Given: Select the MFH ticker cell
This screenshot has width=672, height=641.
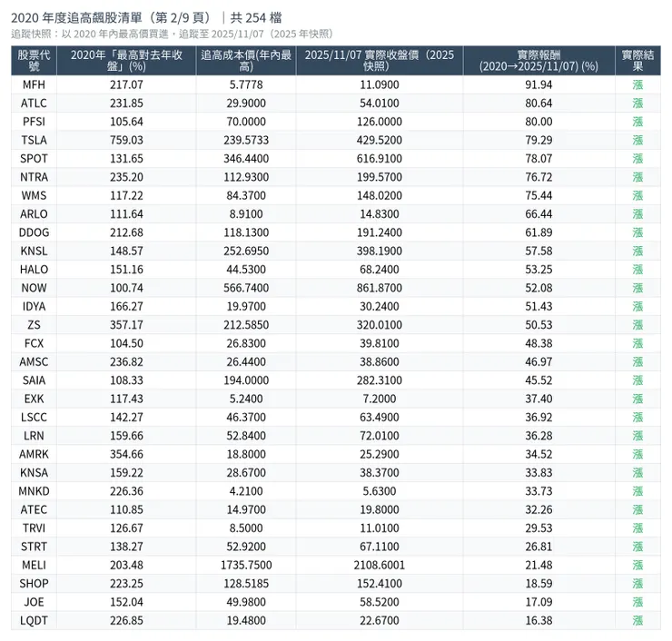Looking at the screenshot, I should click(34, 84).
